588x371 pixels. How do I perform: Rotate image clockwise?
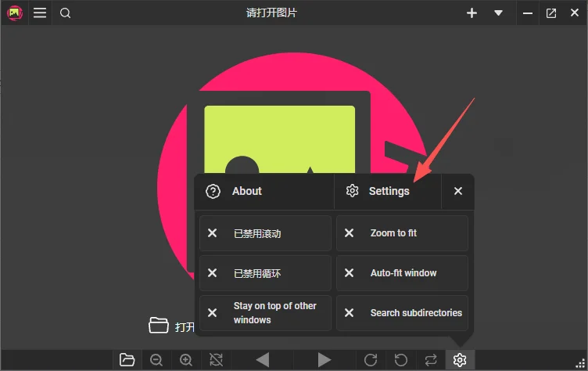coord(371,360)
